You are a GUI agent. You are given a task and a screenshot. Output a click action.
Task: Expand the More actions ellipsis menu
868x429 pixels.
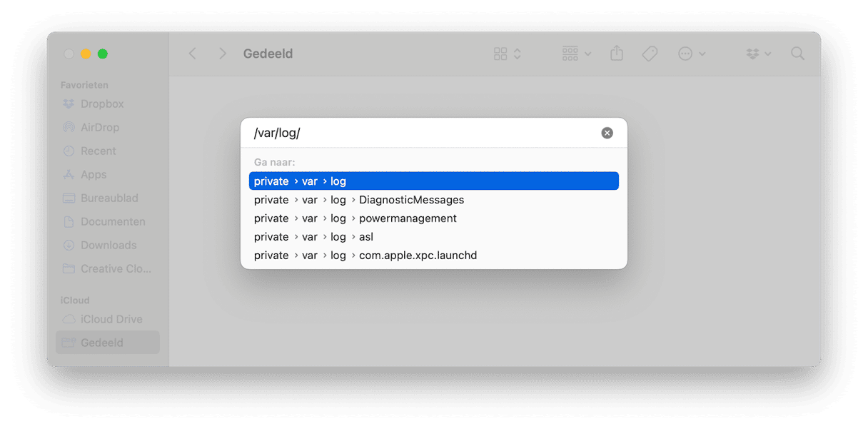[691, 54]
